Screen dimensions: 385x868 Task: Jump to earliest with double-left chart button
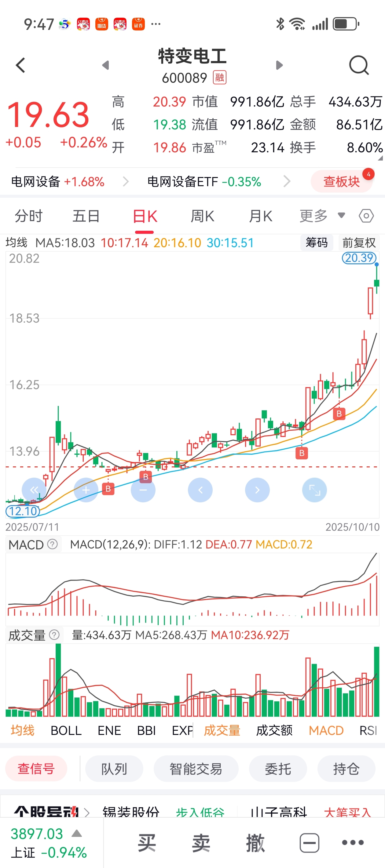(x=34, y=490)
